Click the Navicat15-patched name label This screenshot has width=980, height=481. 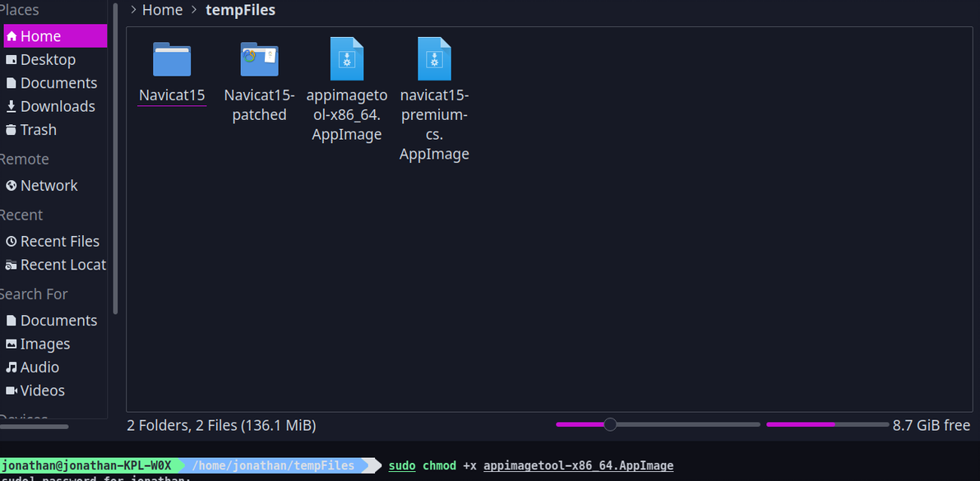259,105
